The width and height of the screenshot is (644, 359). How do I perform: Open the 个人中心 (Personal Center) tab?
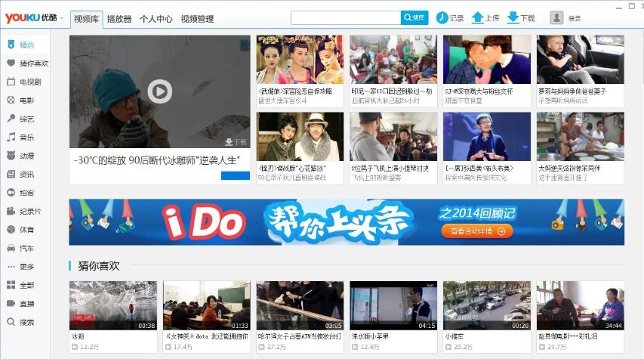[156, 19]
